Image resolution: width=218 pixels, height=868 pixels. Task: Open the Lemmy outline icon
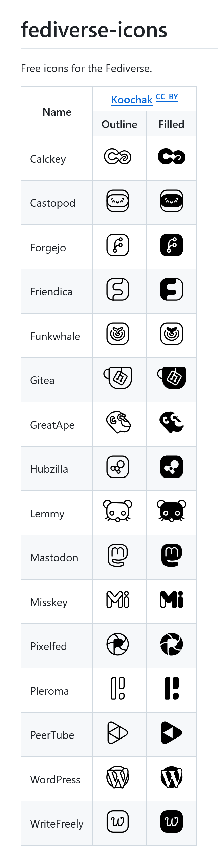click(118, 511)
